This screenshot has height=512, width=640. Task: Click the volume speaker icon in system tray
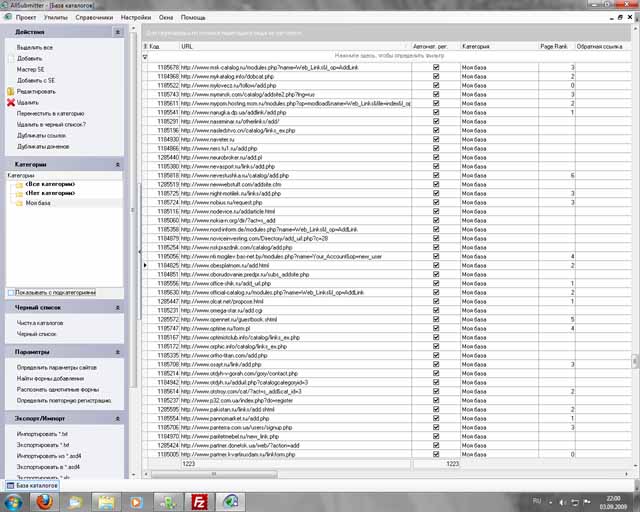[562, 502]
